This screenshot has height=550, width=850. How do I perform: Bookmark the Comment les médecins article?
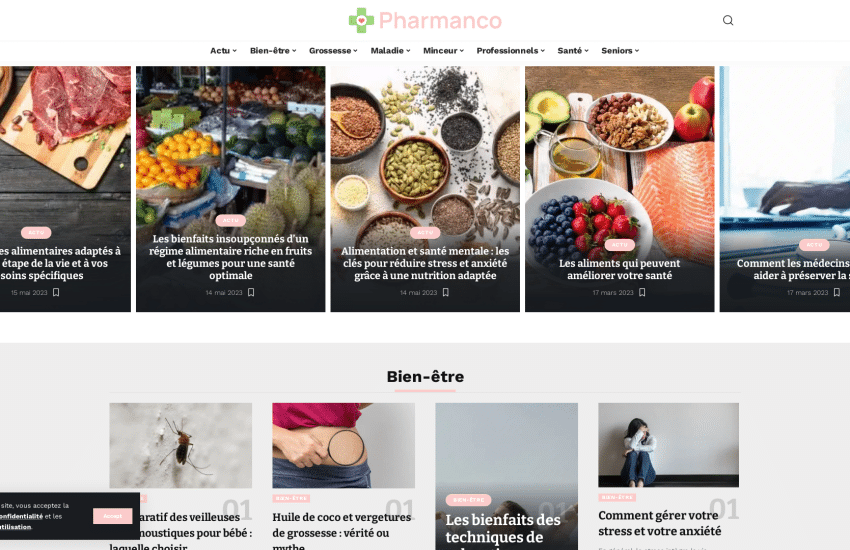coord(836,293)
